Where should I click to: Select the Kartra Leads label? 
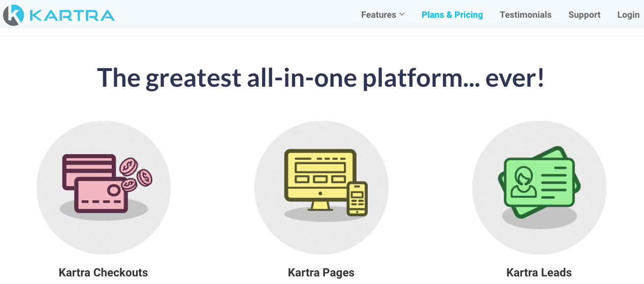click(x=539, y=272)
